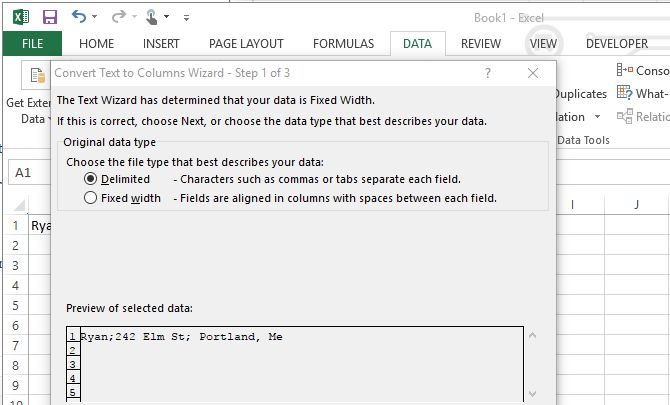670x405 pixels.
Task: Expand Customize Quick Access Toolbar dropdown
Action: [186, 17]
